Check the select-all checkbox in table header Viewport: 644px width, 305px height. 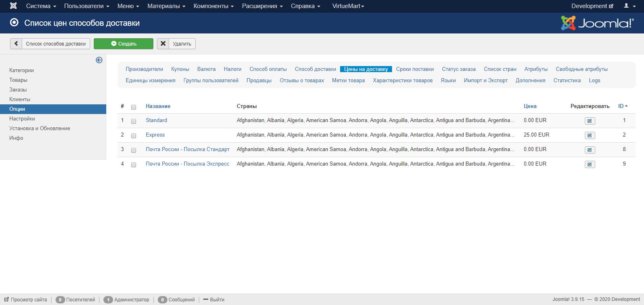tap(134, 107)
